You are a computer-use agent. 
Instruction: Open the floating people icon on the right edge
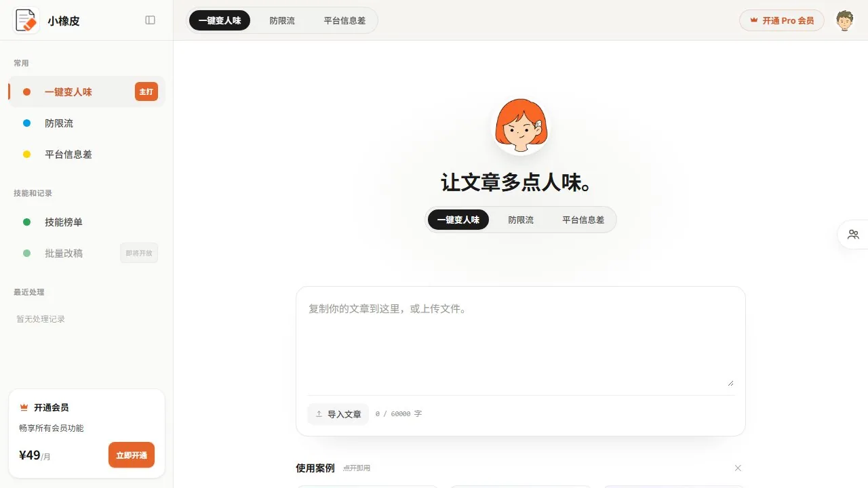pyautogui.click(x=853, y=235)
